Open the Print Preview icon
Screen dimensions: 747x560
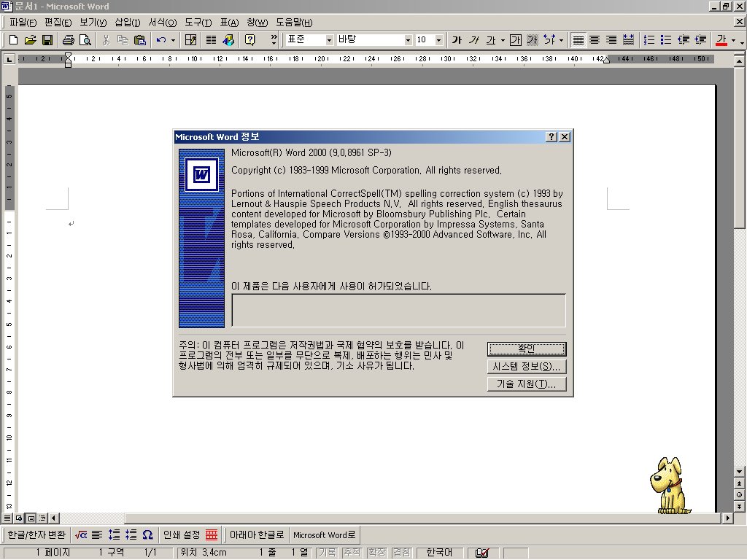coord(85,40)
